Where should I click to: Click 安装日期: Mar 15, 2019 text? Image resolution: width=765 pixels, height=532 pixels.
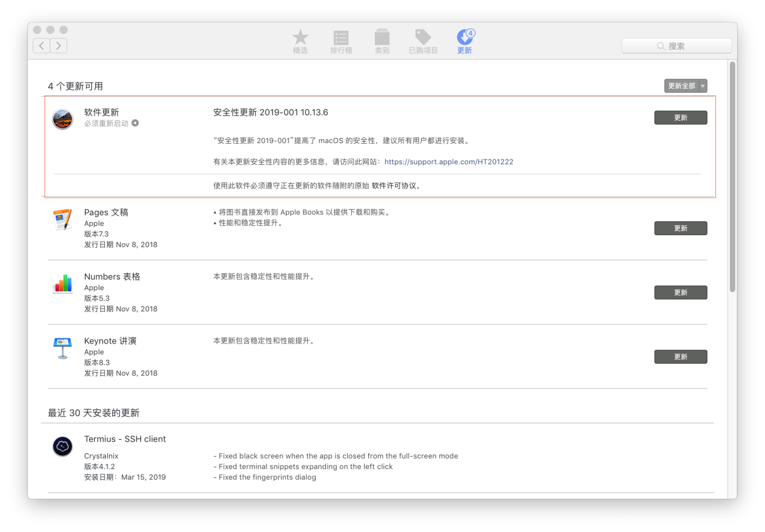tap(125, 477)
